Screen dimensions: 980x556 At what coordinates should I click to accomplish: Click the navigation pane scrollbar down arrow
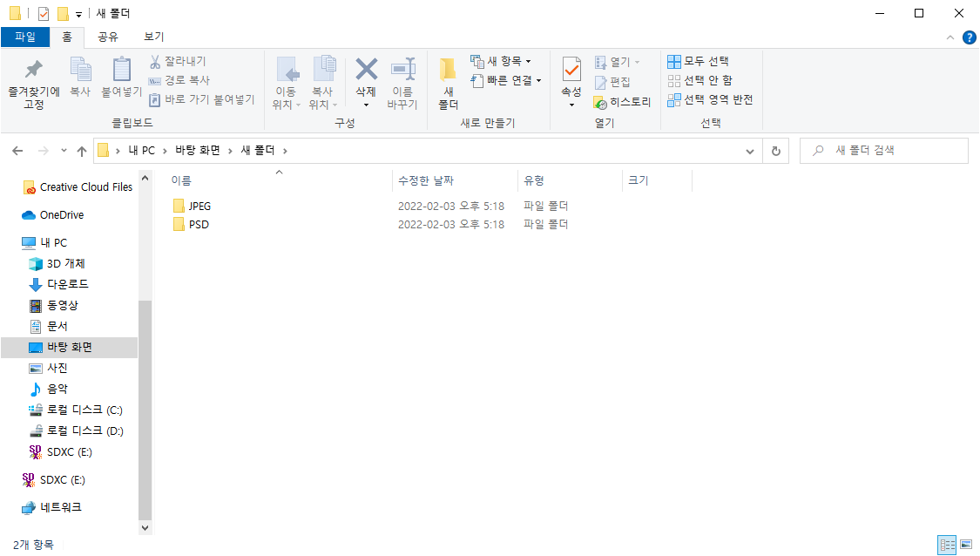(145, 528)
